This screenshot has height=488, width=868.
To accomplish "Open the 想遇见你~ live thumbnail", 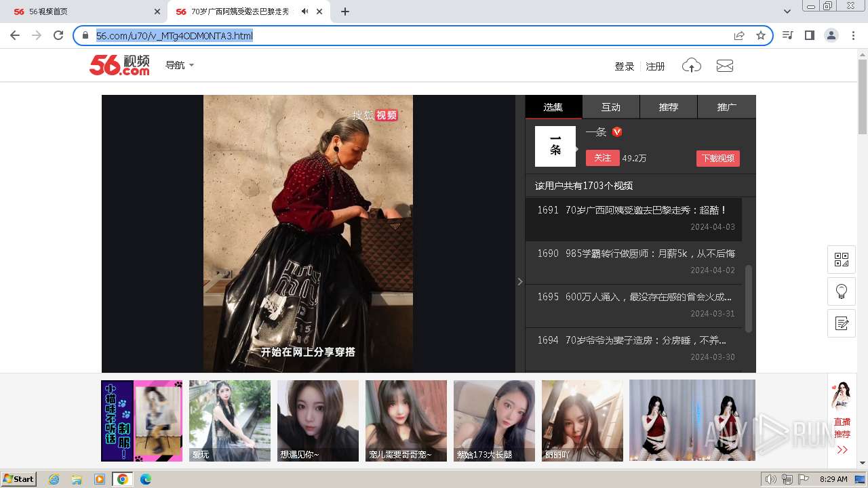I will click(x=318, y=421).
